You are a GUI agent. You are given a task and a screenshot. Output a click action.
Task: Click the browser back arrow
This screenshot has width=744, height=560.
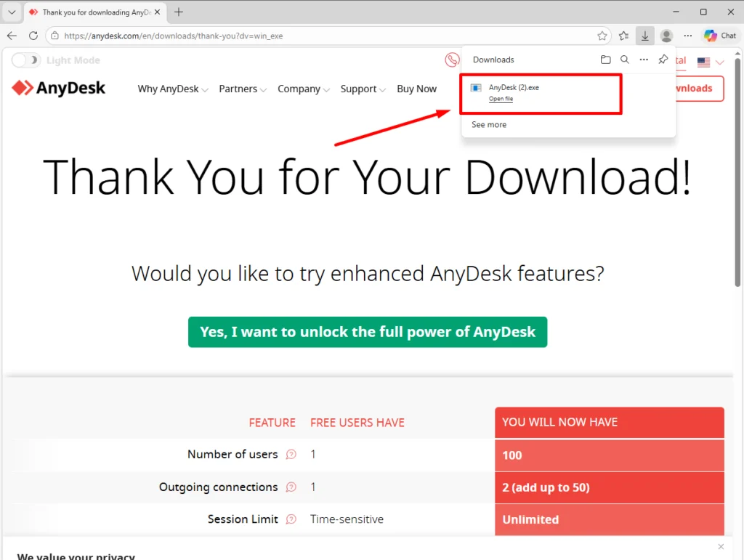[x=12, y=36]
